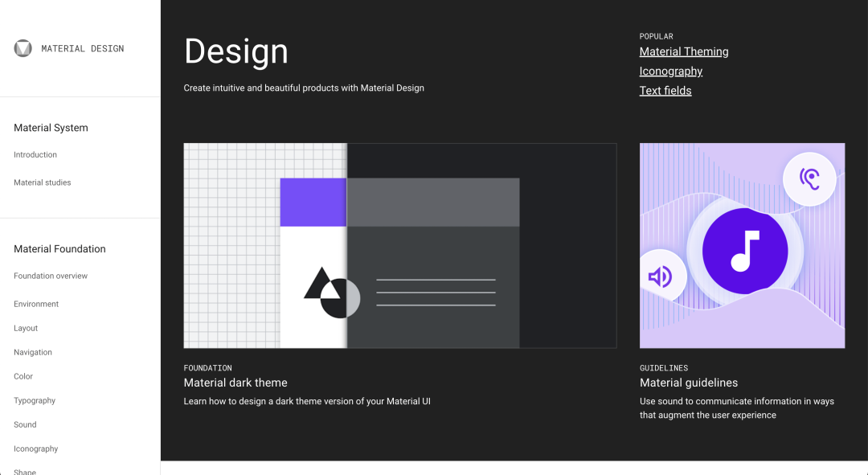Click the Material Foundation section heading

tap(59, 249)
